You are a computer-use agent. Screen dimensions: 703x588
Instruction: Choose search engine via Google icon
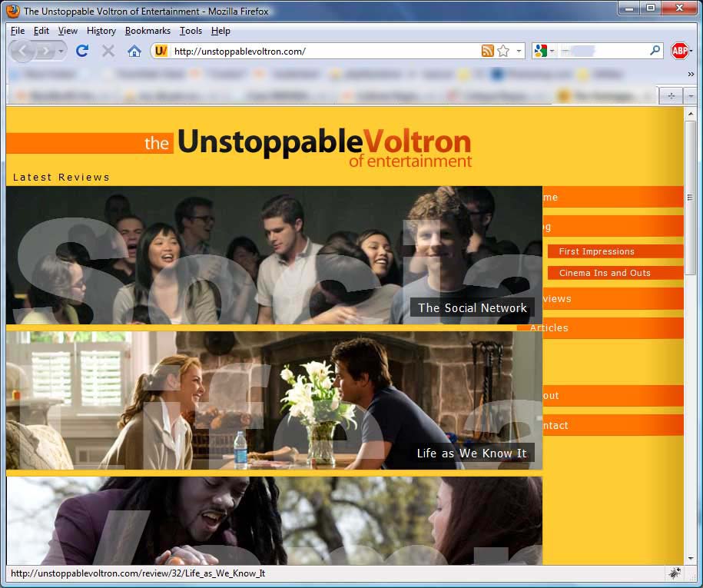pos(541,51)
